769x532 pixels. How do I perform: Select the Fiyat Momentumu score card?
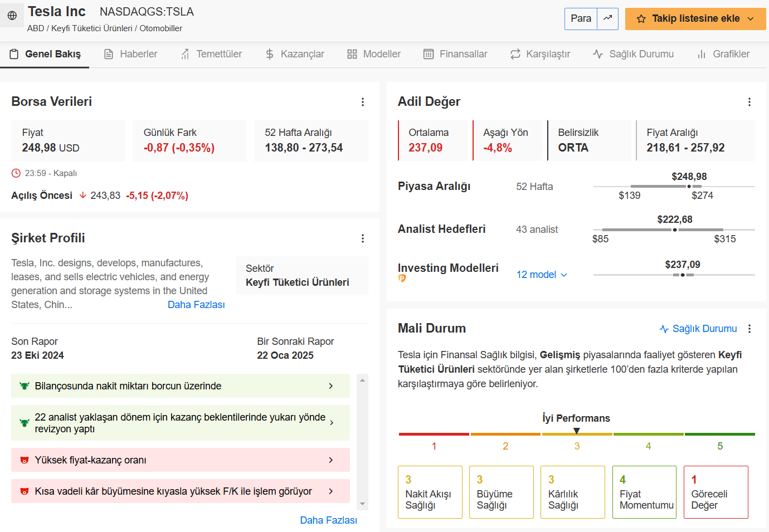tap(644, 492)
